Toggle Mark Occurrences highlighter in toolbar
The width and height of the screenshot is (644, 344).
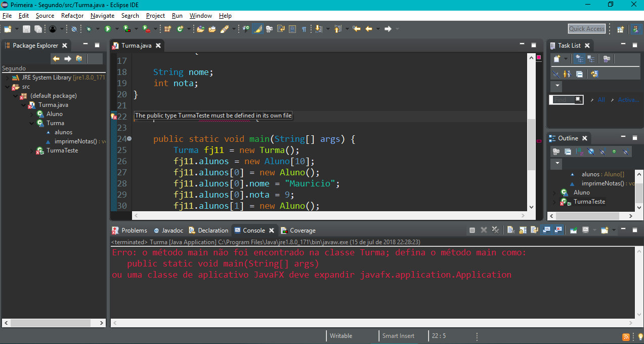tap(257, 29)
